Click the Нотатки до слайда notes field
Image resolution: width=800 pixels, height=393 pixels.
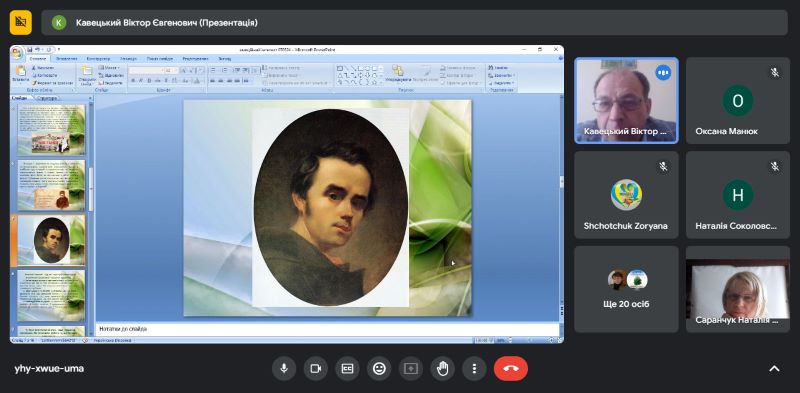point(327,329)
